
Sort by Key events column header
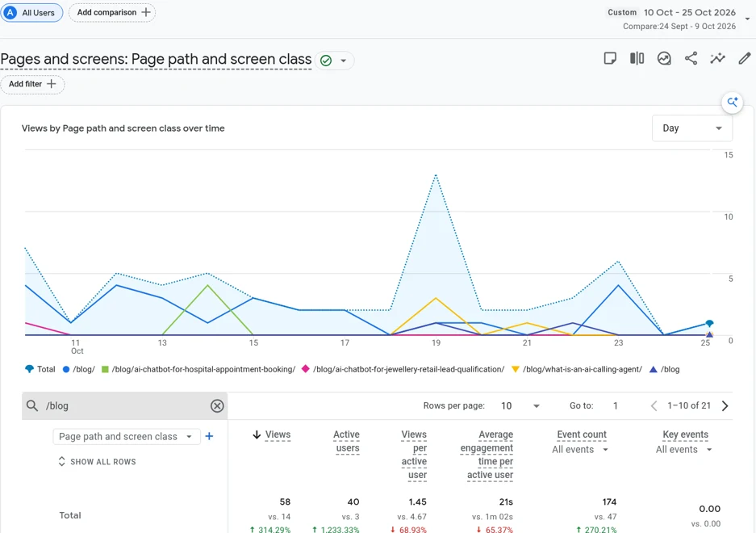pos(685,434)
